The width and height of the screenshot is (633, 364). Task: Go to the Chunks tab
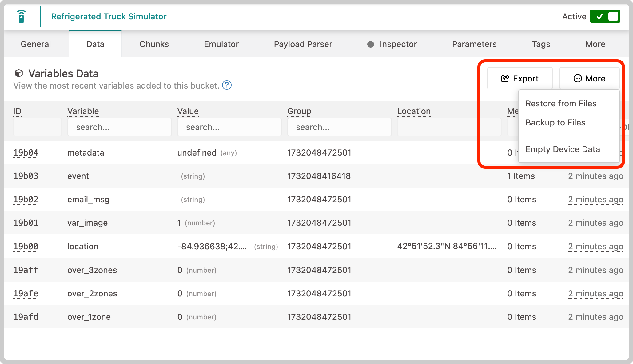[154, 44]
